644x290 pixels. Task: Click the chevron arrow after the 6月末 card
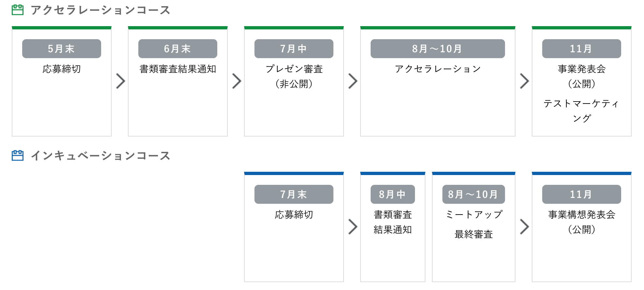tap(237, 81)
